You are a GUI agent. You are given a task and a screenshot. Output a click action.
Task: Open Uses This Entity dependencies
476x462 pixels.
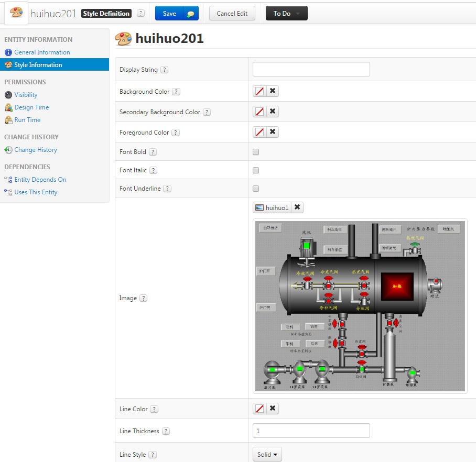point(36,192)
